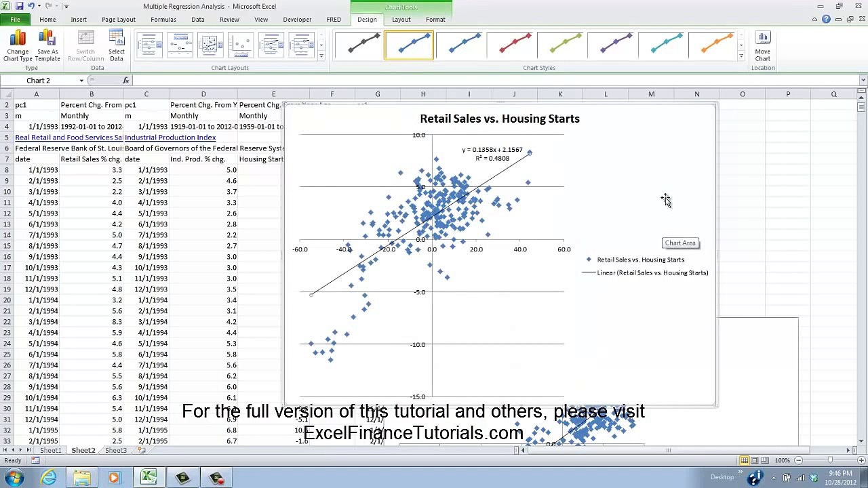Open Windows Media Player from taskbar
The width and height of the screenshot is (868, 488).
point(114,478)
